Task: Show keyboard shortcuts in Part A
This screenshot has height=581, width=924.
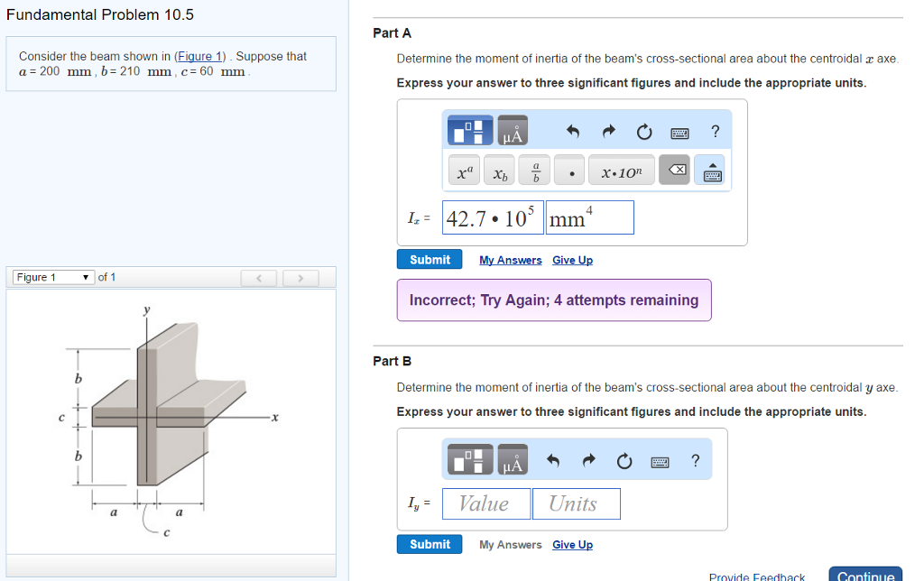Action: pyautogui.click(x=679, y=134)
